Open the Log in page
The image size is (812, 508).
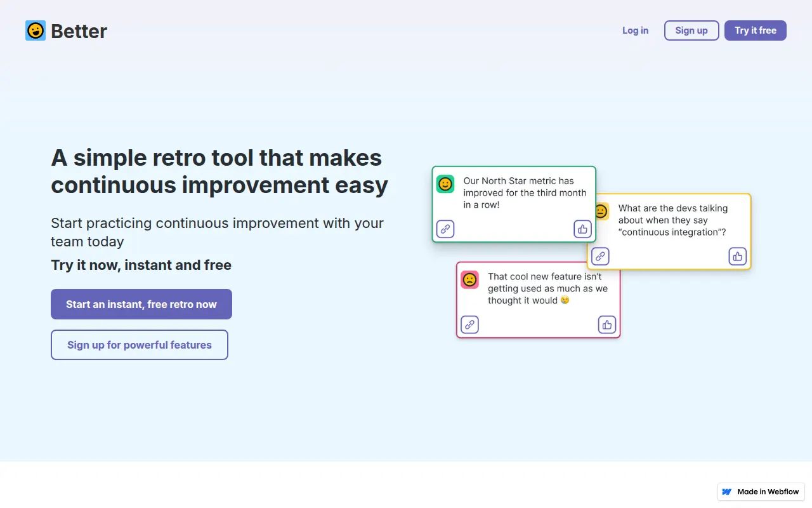[x=635, y=30]
